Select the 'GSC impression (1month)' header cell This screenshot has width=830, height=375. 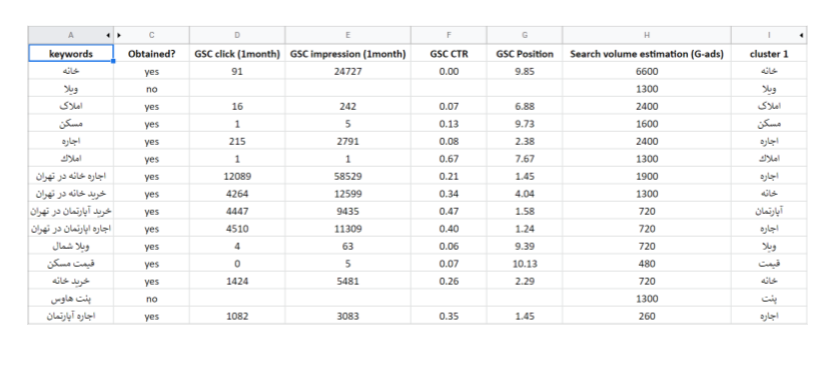(348, 53)
